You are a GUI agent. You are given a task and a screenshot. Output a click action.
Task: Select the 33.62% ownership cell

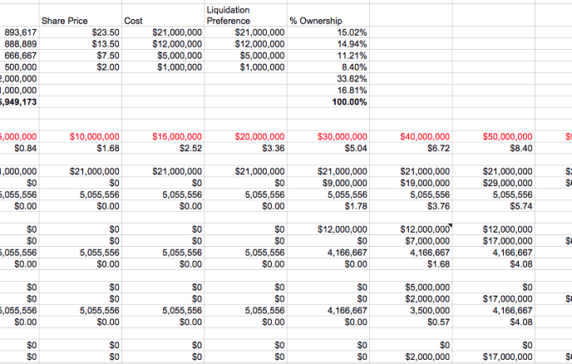pos(328,79)
